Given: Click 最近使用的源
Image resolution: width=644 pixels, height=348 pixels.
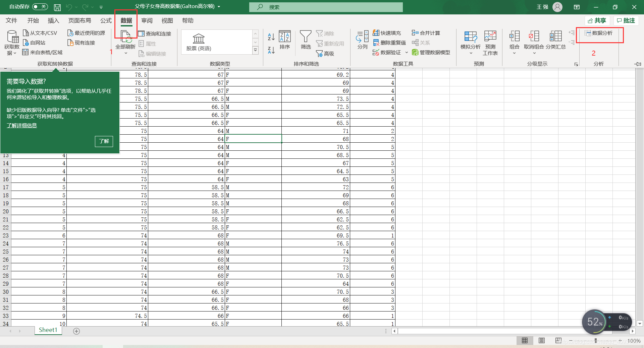Looking at the screenshot, I should [86, 33].
